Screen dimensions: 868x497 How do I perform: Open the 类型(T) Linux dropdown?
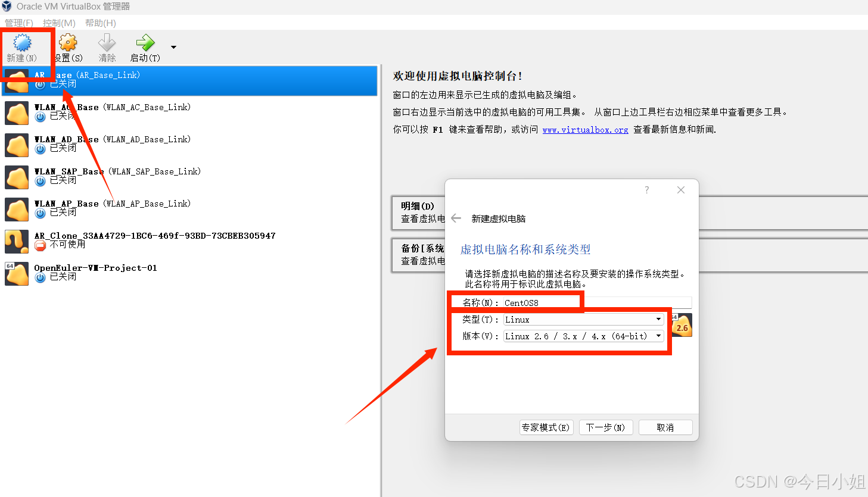584,320
